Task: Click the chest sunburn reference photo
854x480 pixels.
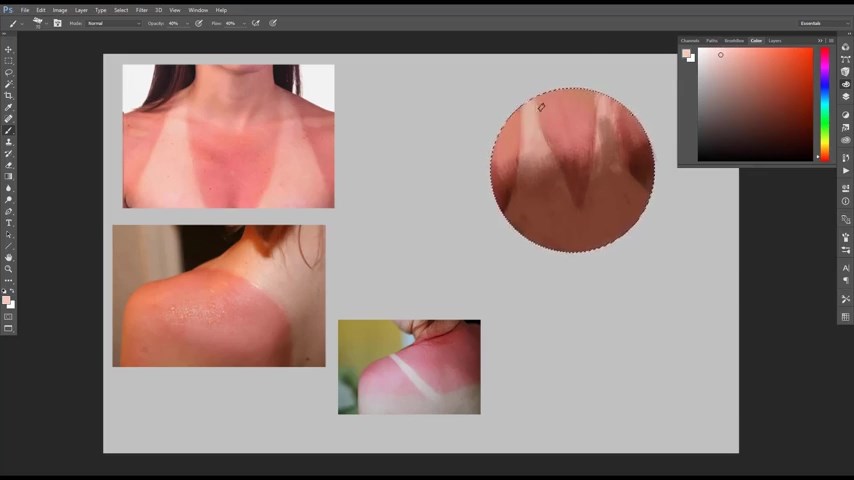Action: (x=228, y=136)
